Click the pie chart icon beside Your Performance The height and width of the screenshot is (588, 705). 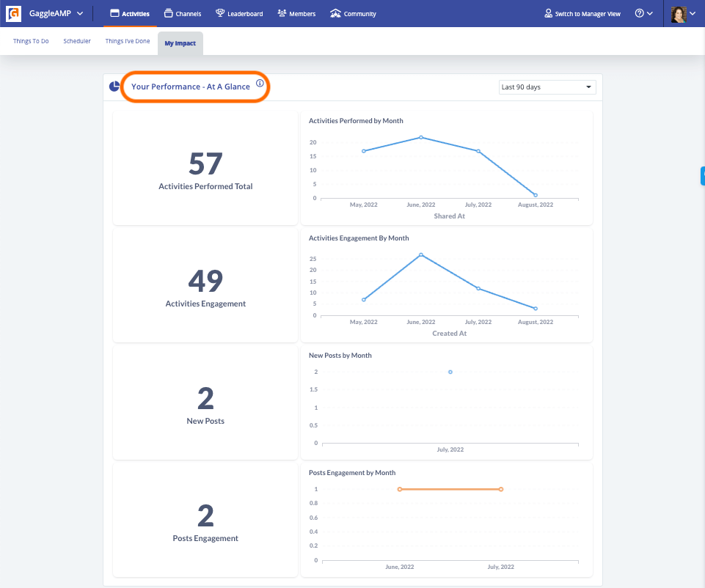(x=114, y=86)
